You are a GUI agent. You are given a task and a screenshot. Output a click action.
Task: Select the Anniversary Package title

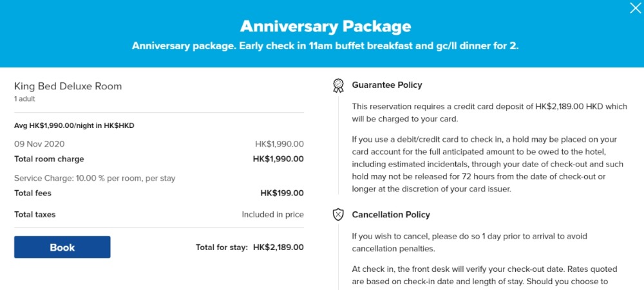[x=325, y=26]
